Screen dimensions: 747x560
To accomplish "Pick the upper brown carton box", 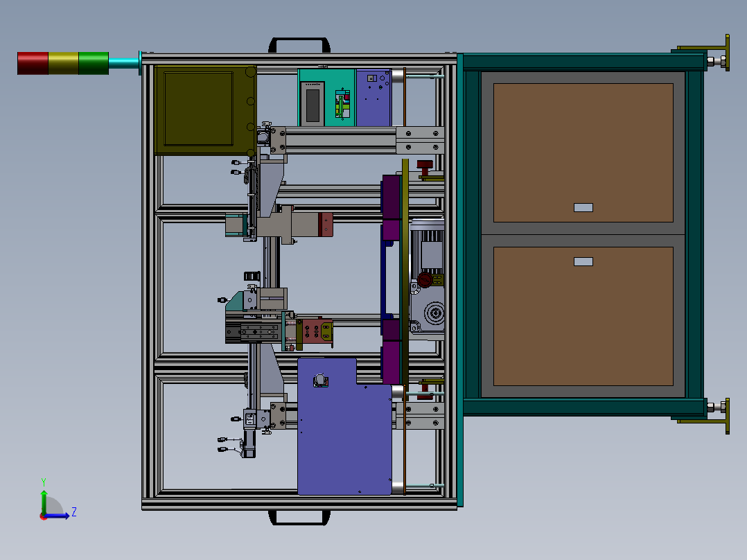I will click(x=583, y=152).
